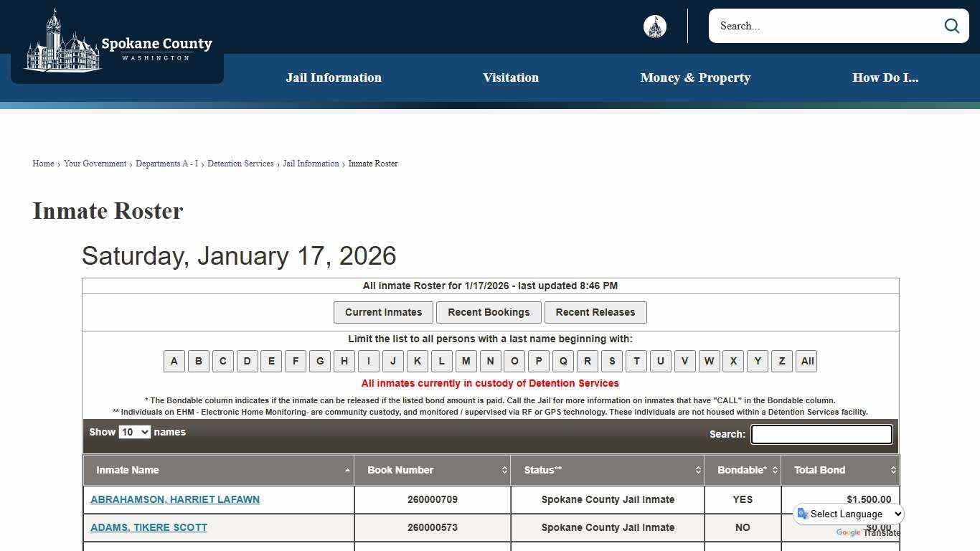
Task: Sort table by Total Bond column
Action: coord(839,470)
